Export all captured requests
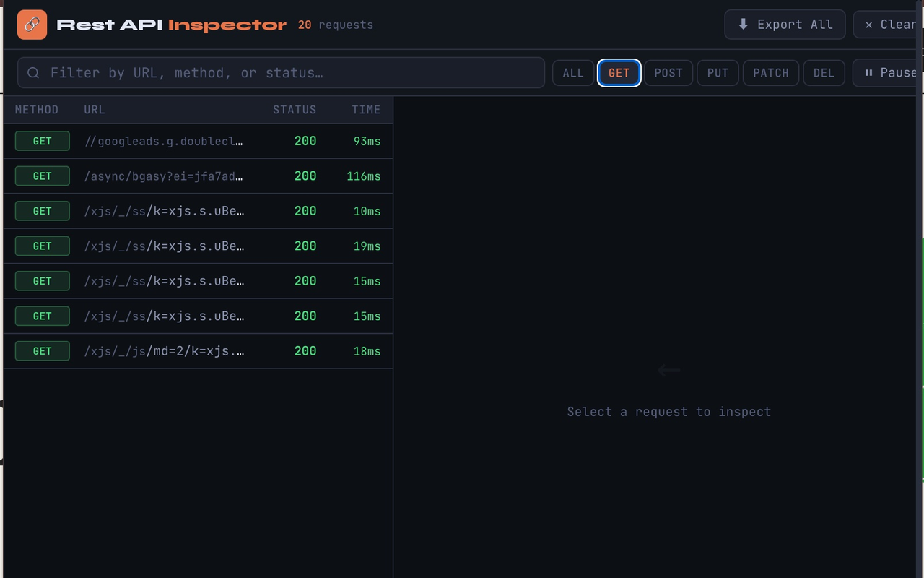 pyautogui.click(x=785, y=25)
